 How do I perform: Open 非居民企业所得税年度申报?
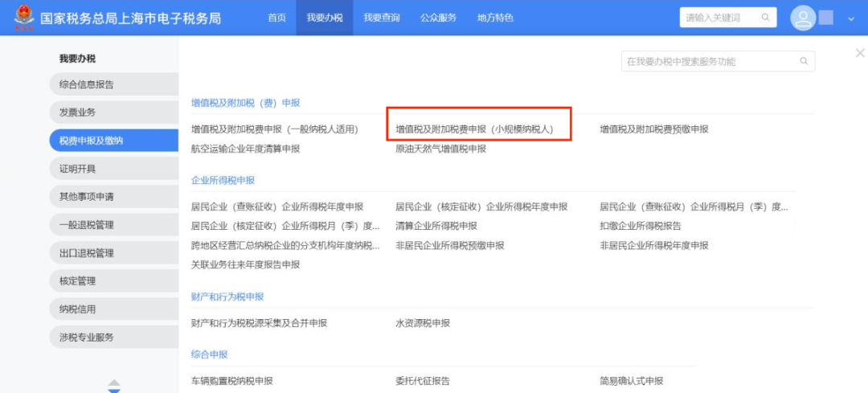654,245
